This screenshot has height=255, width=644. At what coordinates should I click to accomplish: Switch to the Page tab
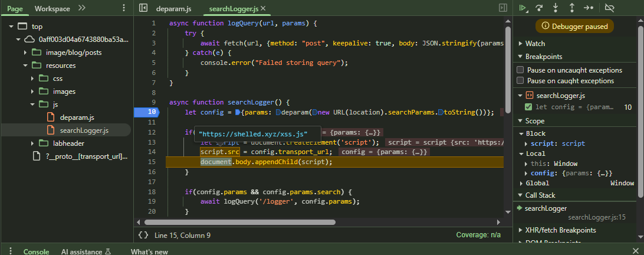point(15,8)
